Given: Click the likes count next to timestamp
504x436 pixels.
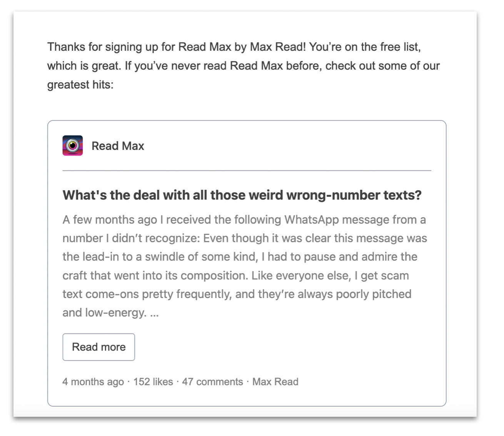Looking at the screenshot, I should click(153, 382).
